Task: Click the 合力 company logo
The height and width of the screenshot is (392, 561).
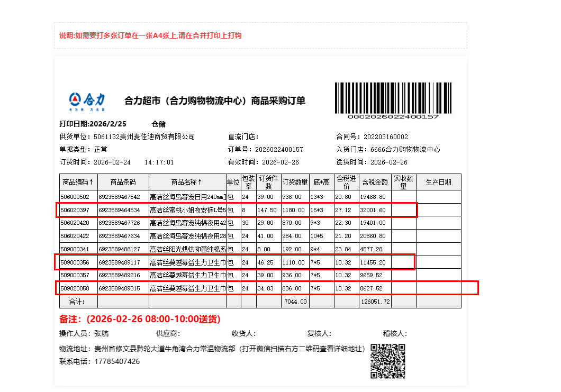Action: [x=87, y=101]
